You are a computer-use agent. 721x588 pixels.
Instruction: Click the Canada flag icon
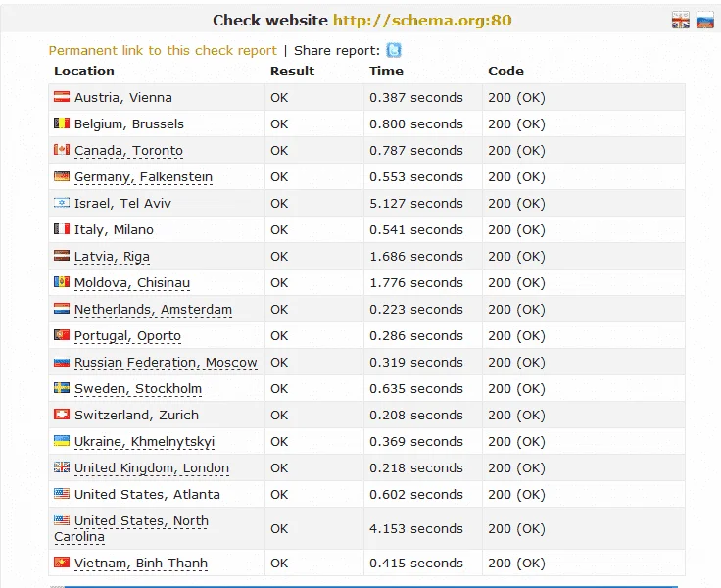(62, 150)
